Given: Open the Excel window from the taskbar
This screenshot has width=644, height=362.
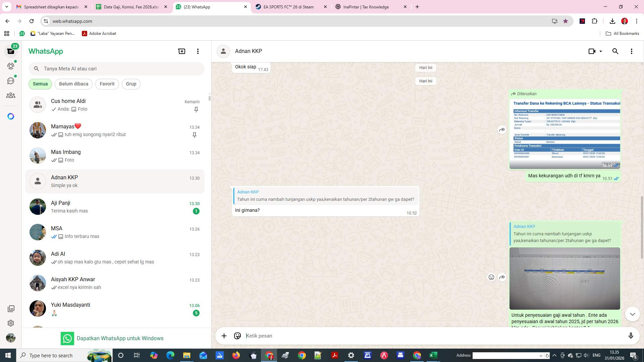Looking at the screenshot, I should point(433,355).
